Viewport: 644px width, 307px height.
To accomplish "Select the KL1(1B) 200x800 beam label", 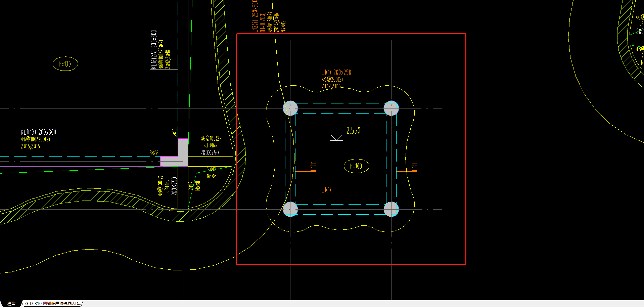I will tap(38, 132).
